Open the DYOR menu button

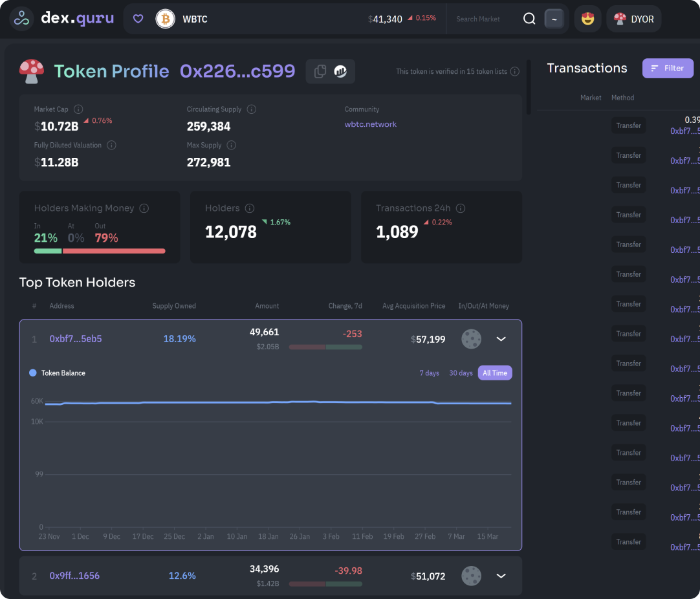633,19
